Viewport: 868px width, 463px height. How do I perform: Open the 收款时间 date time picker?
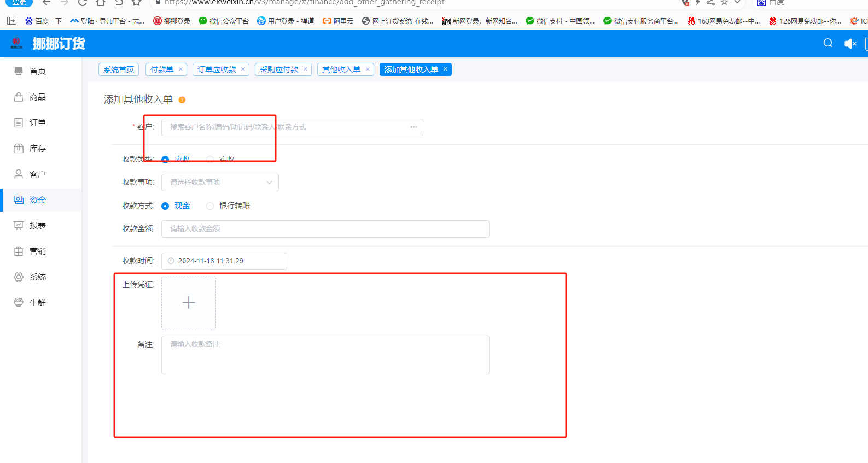pyautogui.click(x=224, y=261)
